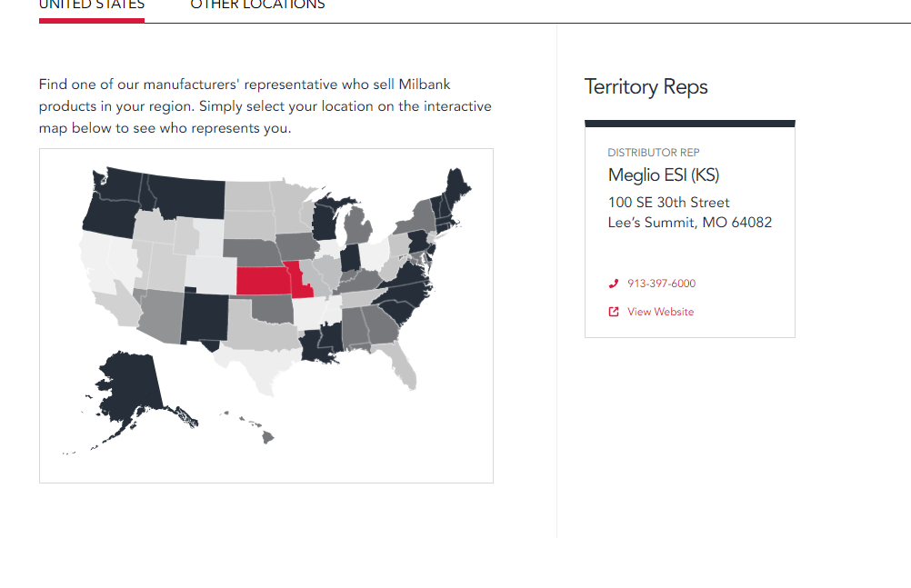Select New Mexico on the map

[205, 318]
